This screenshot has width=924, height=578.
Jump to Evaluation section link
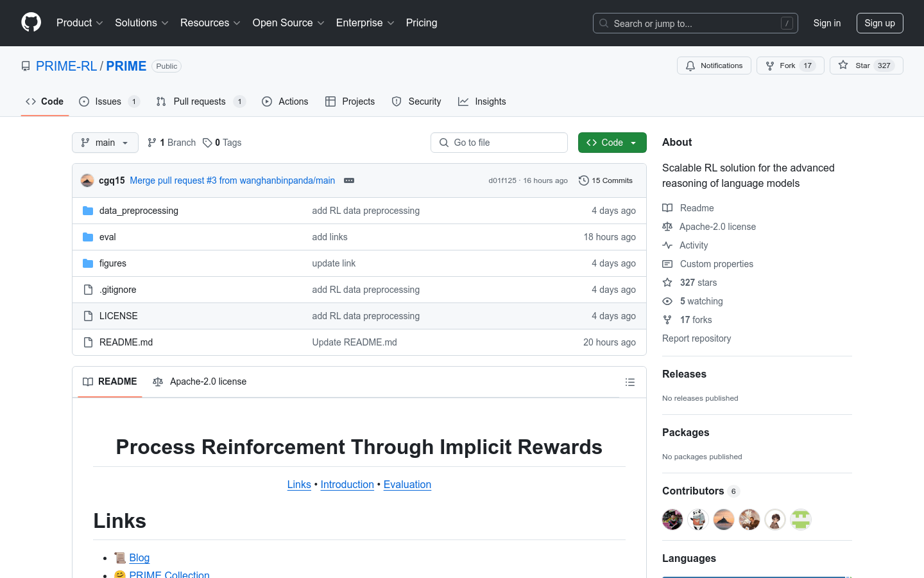(x=407, y=484)
